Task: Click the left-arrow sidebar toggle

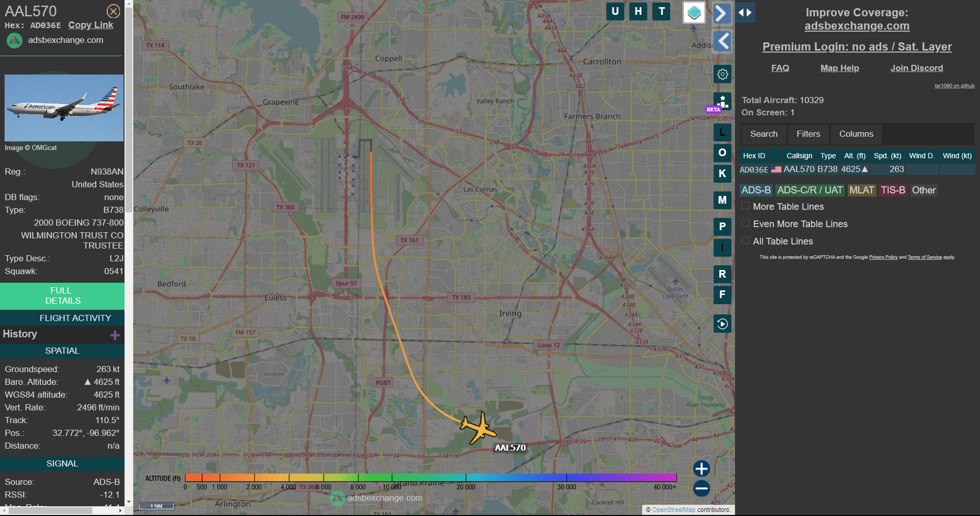Action: pyautogui.click(x=722, y=41)
